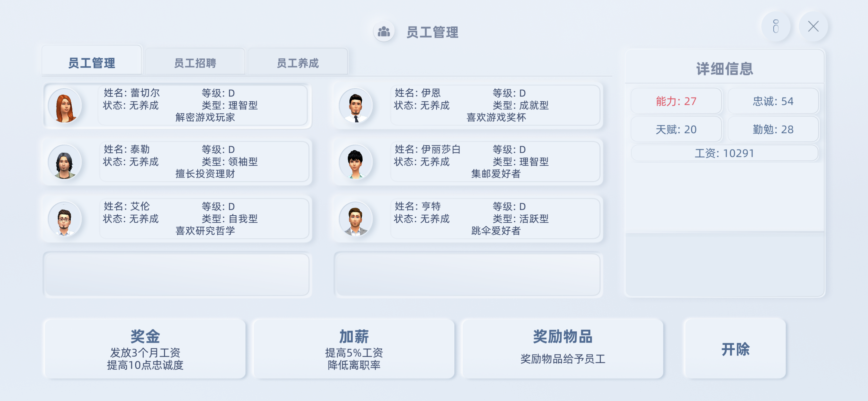
Task: Select red-haired 蕾切尔's avatar
Action: click(65, 106)
